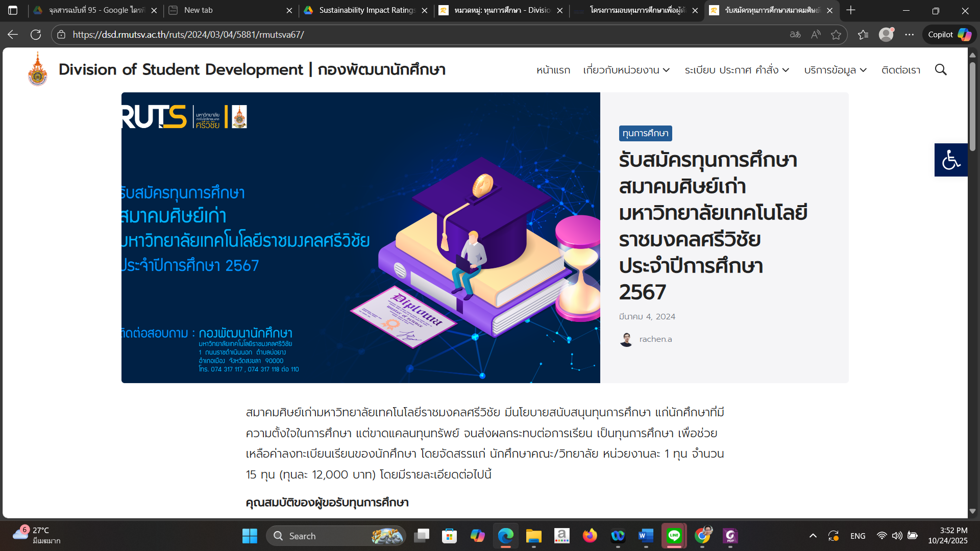Viewport: 980px width, 551px height.
Task: Open browser profile avatar icon
Action: [x=886, y=35]
